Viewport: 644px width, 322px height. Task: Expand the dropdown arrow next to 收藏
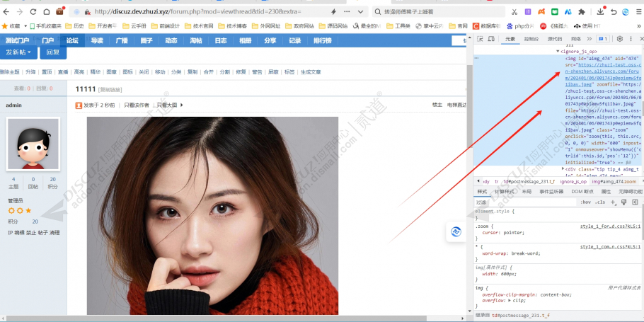pyautogui.click(x=25, y=26)
